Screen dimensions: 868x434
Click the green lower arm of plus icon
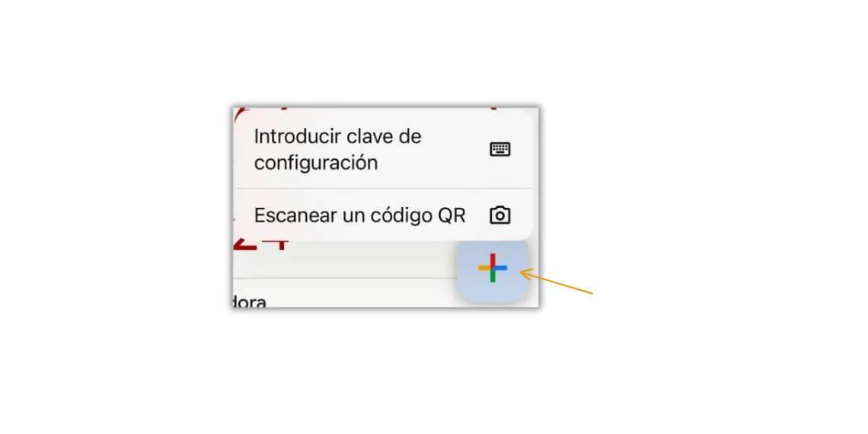coord(493,276)
